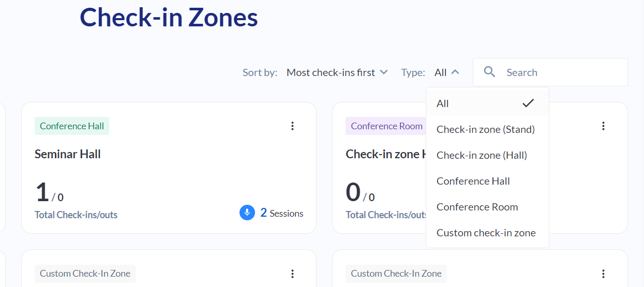This screenshot has height=287, width=644.
Task: Open Check-in zone Hall card kebab menu
Action: [x=603, y=126]
